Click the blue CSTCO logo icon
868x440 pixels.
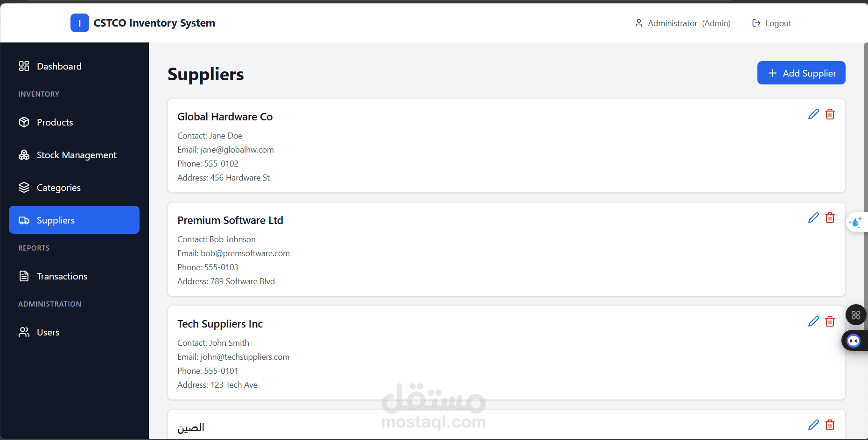(x=80, y=23)
